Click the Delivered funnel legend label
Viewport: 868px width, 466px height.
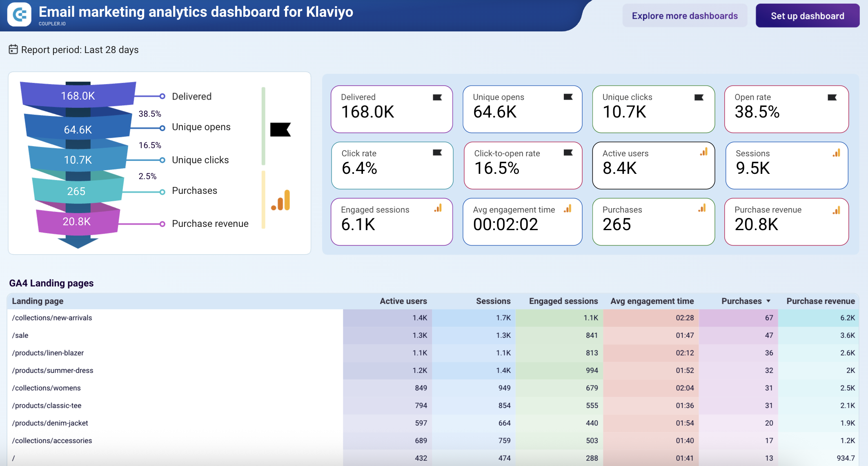[191, 96]
